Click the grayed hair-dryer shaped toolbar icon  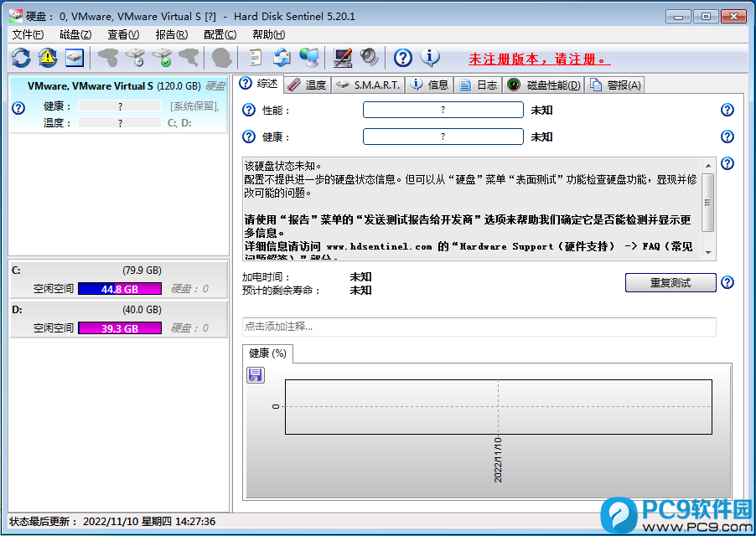click(x=189, y=58)
